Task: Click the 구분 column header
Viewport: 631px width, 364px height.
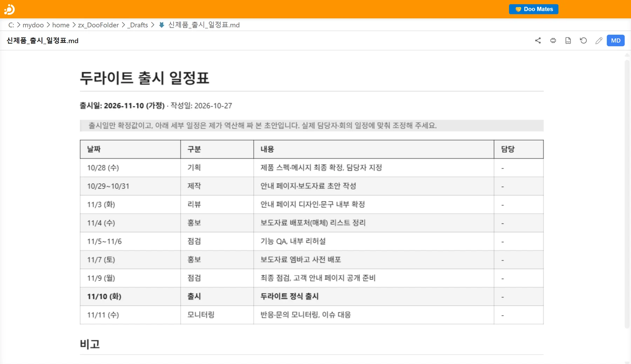Action: pyautogui.click(x=217, y=149)
